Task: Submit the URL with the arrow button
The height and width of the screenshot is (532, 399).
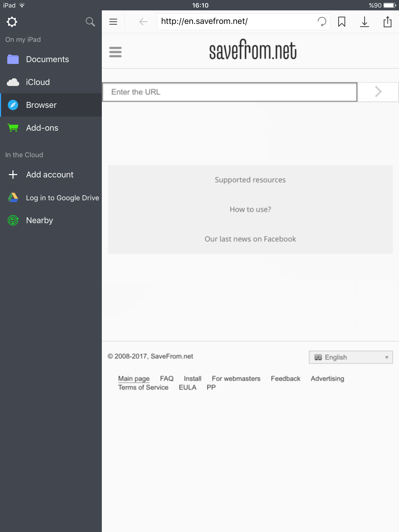Action: coord(378,92)
